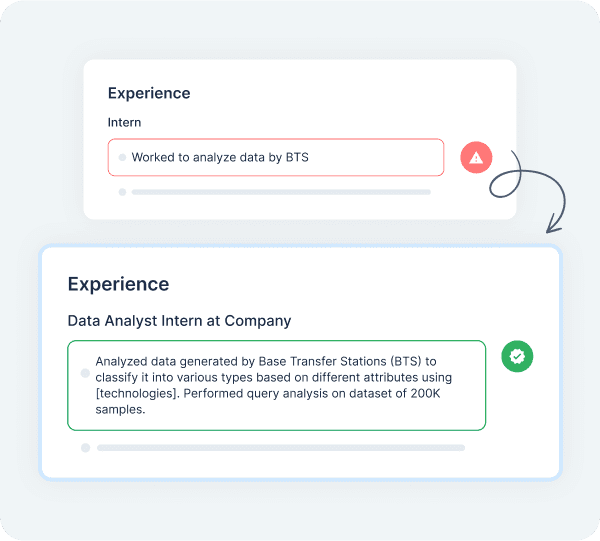Screen dimensions: 600x541
Task: Click bullet dot beside the 'Analyzed data generated' paragraph
Action: point(85,373)
